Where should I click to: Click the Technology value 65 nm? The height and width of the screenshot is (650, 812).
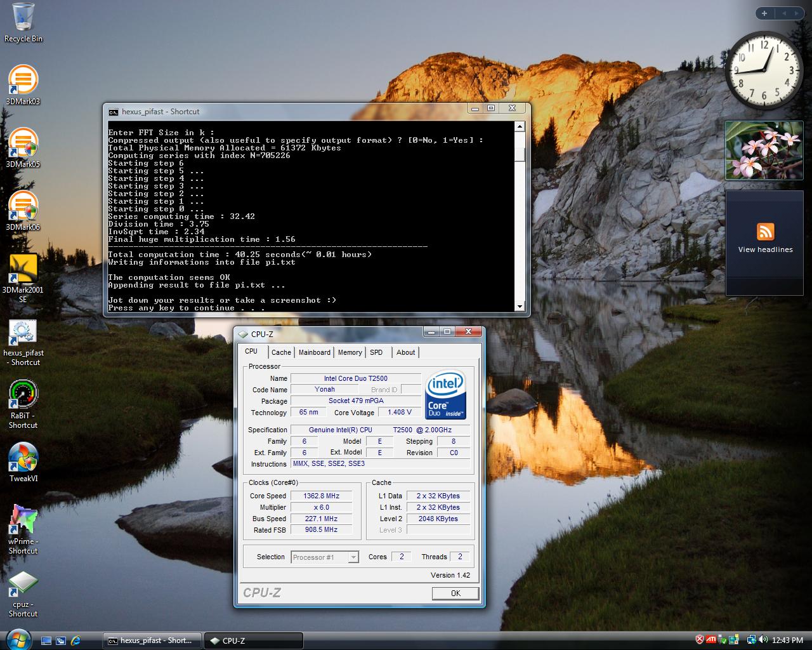(308, 412)
